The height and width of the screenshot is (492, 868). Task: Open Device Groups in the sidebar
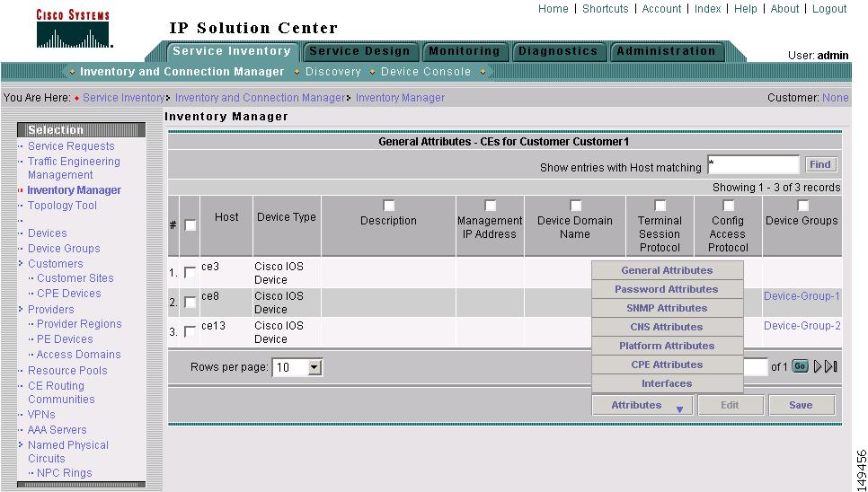[x=64, y=249]
